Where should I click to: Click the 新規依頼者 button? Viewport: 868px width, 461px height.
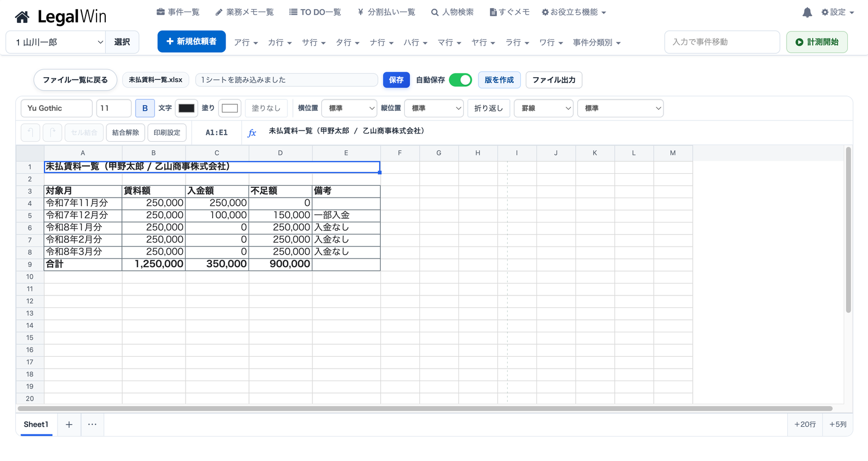(x=192, y=41)
